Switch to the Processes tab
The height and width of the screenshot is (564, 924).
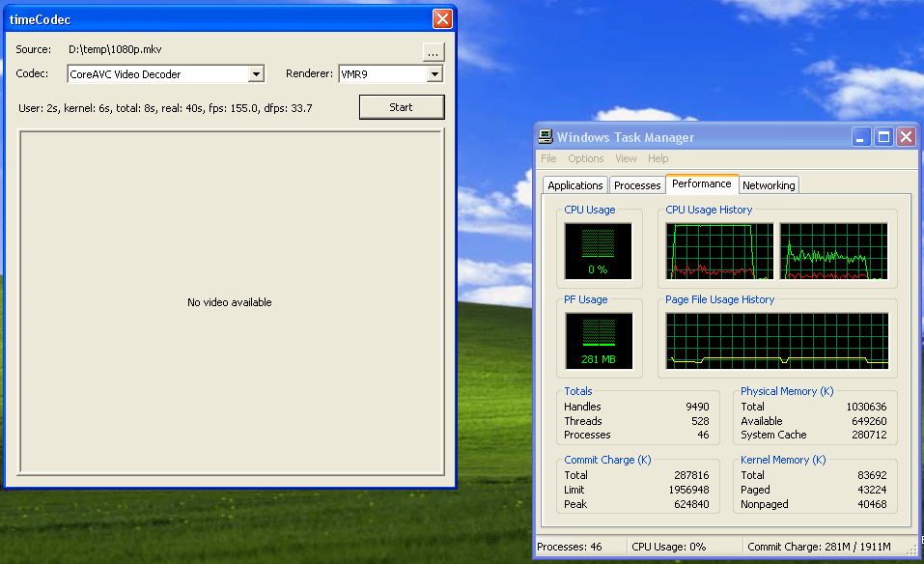pyautogui.click(x=637, y=185)
